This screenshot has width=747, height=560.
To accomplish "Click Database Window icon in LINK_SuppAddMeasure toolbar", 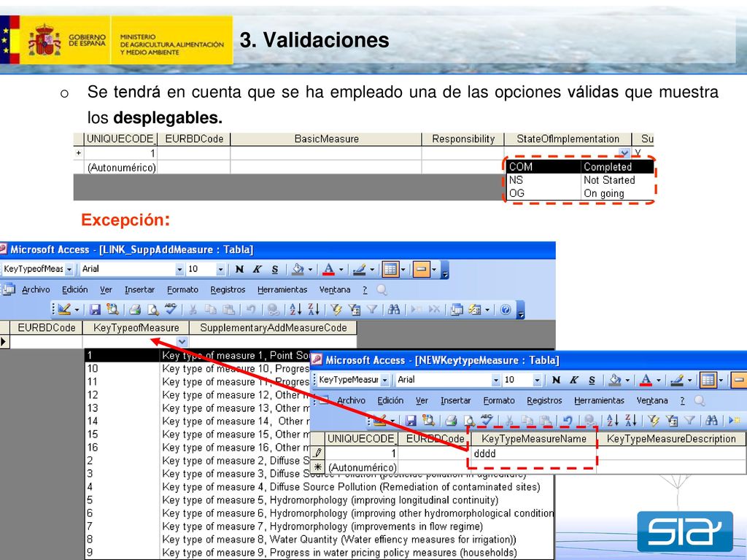I will click(x=457, y=310).
